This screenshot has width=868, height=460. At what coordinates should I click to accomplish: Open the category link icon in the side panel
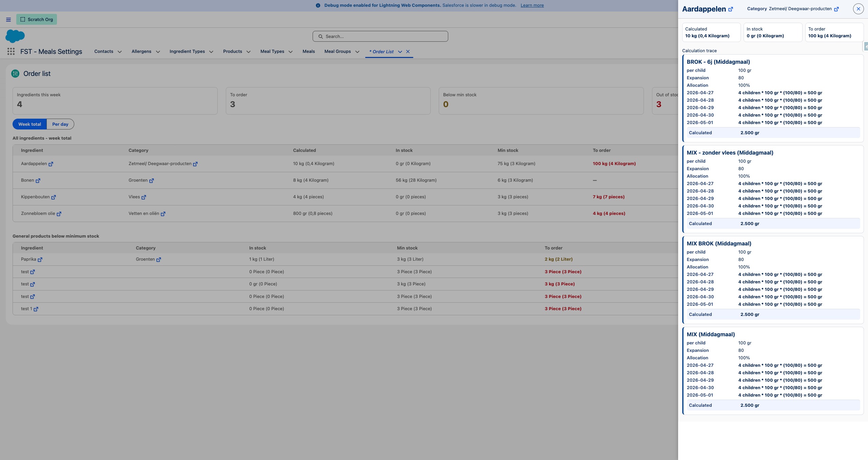(x=836, y=9)
